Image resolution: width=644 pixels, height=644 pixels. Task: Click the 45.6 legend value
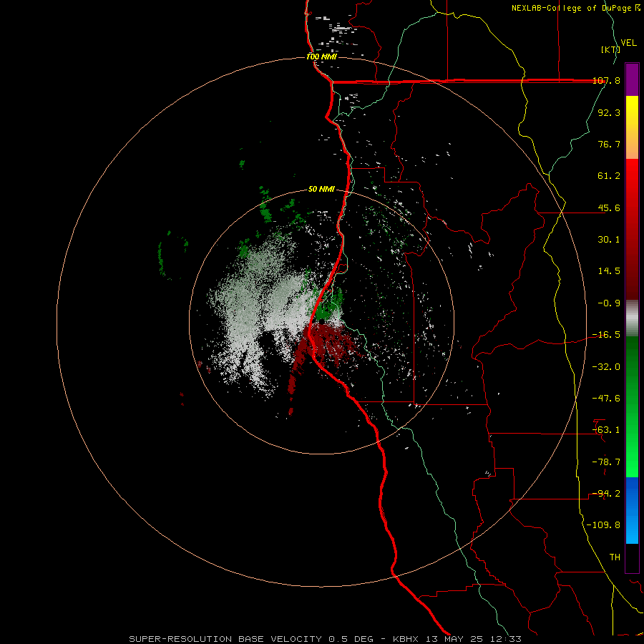(609, 208)
